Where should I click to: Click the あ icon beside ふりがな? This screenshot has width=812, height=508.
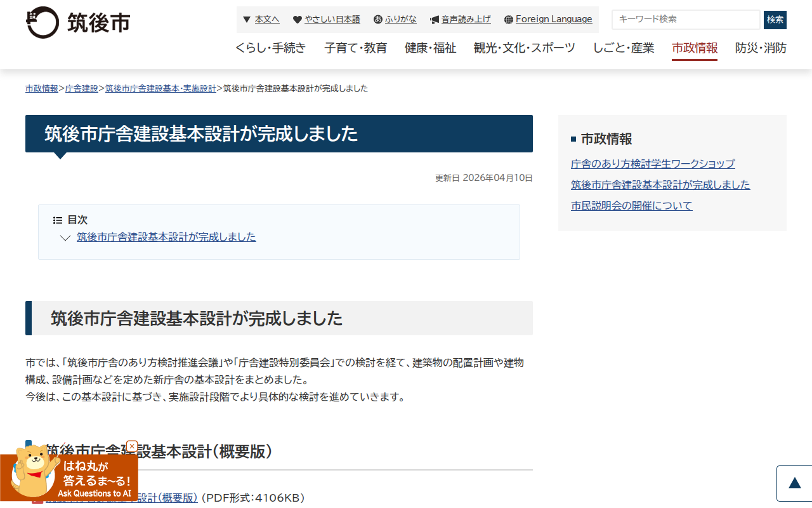(378, 20)
